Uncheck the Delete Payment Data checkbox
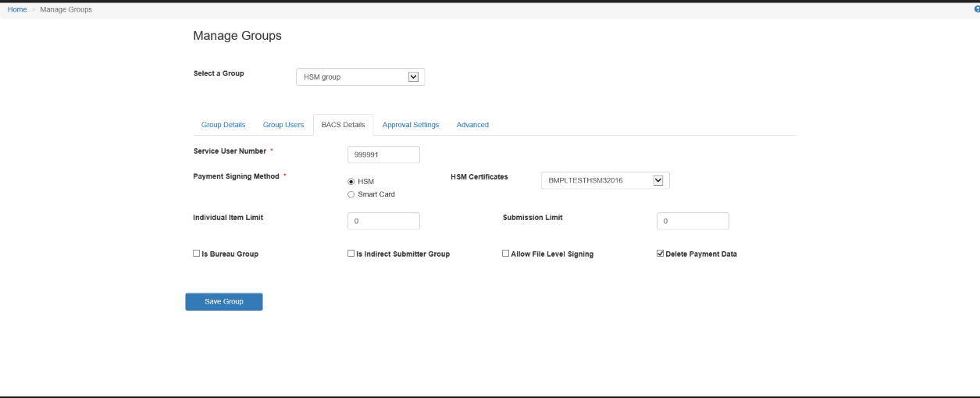Viewport: 980px width, 398px height. (661, 254)
